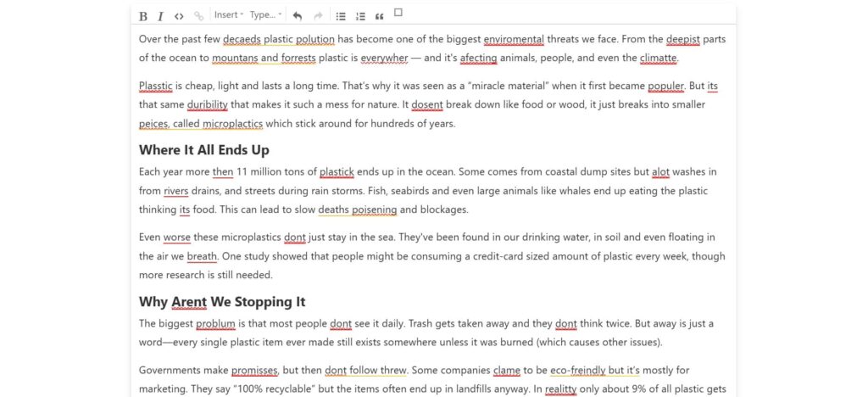
Task: Click the phrase "miracle material"
Action: 509,87
